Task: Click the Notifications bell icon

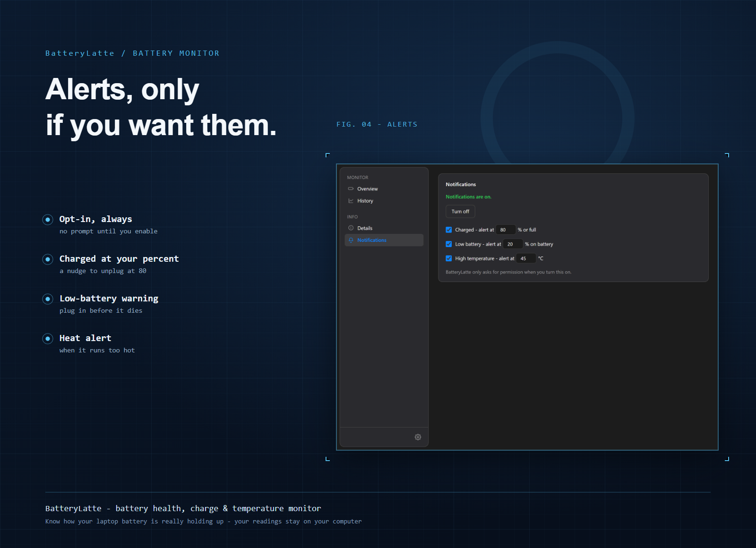Action: pos(351,240)
